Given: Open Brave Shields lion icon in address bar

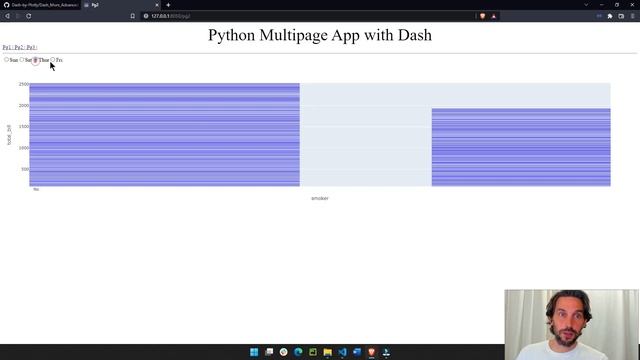Looking at the screenshot, I should pos(483,16).
